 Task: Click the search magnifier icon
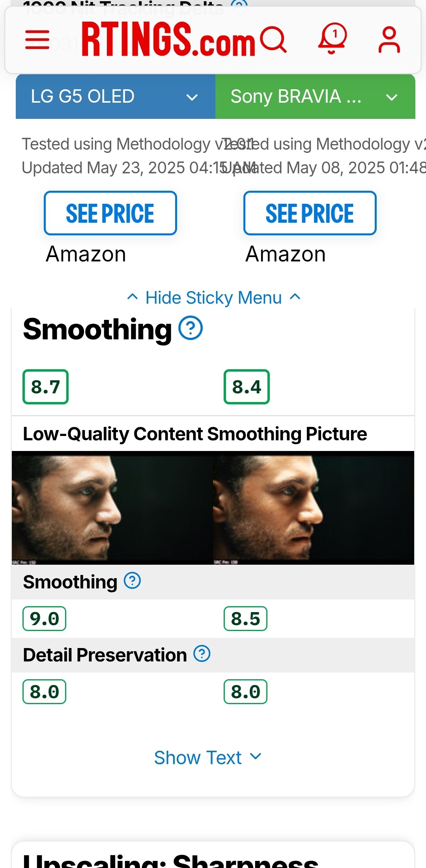pos(273,39)
